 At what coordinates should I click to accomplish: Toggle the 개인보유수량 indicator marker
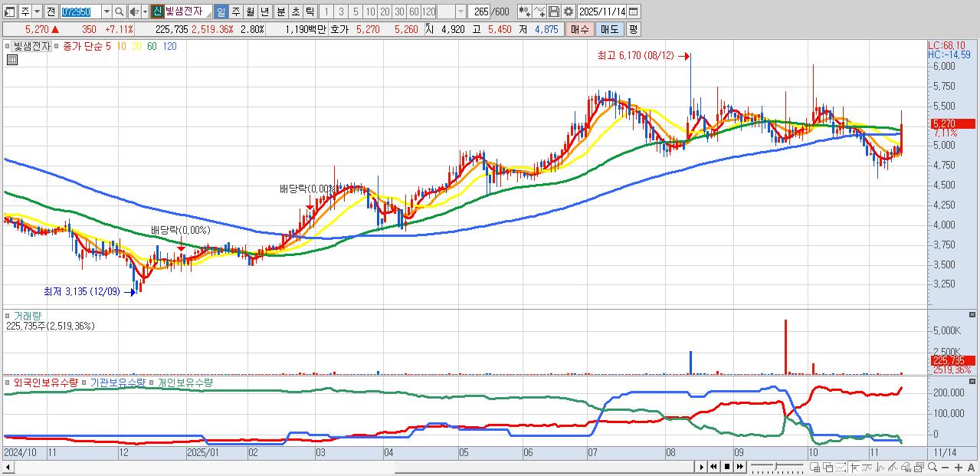click(x=152, y=382)
